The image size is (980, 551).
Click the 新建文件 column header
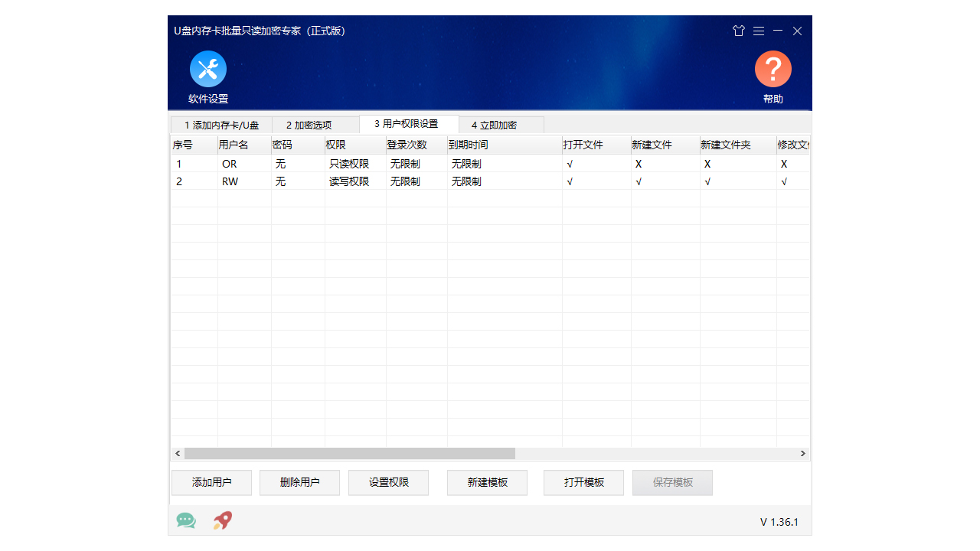click(x=665, y=145)
